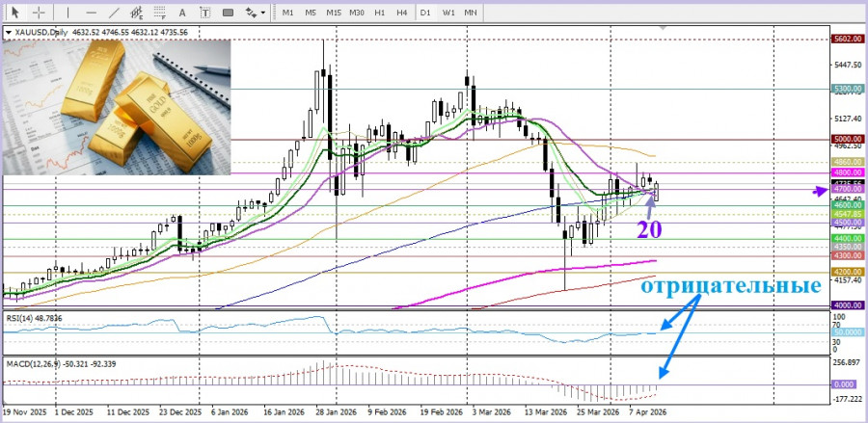Switch to M1 timeframe
Viewport: 868px width, 423px height.
287,13
